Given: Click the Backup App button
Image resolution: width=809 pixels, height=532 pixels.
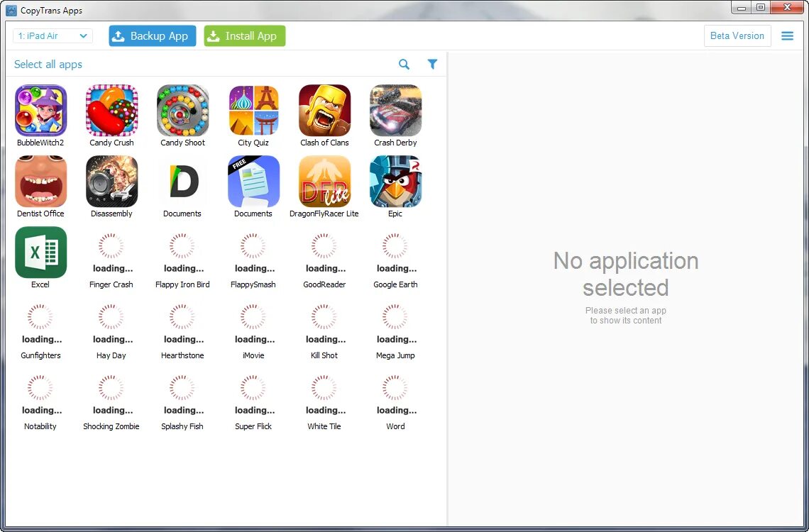Looking at the screenshot, I should coord(152,35).
